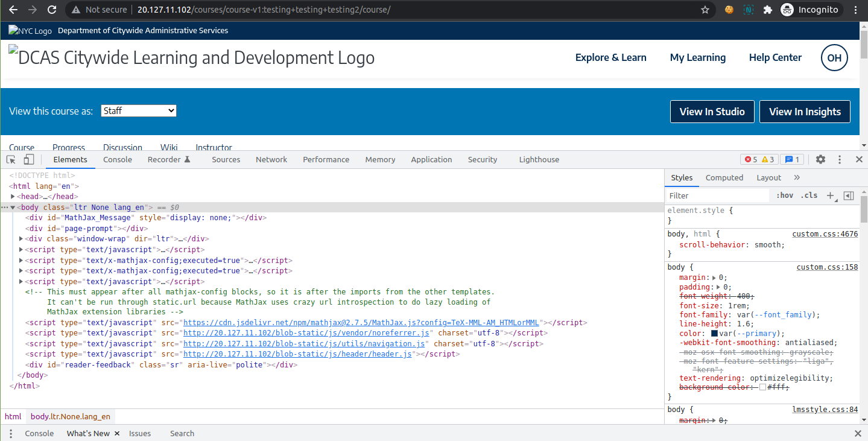Open the teal N extension icon

(x=749, y=10)
